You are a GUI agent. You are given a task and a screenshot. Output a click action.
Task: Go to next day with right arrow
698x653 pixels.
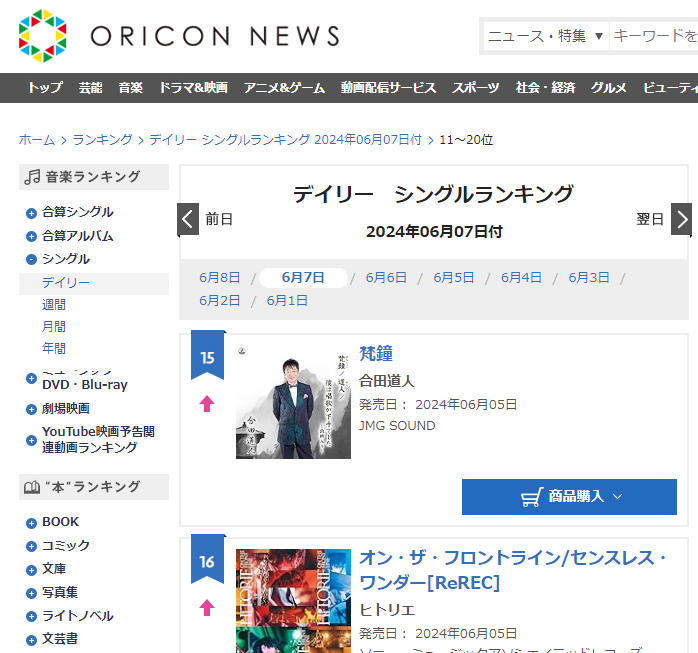682,219
